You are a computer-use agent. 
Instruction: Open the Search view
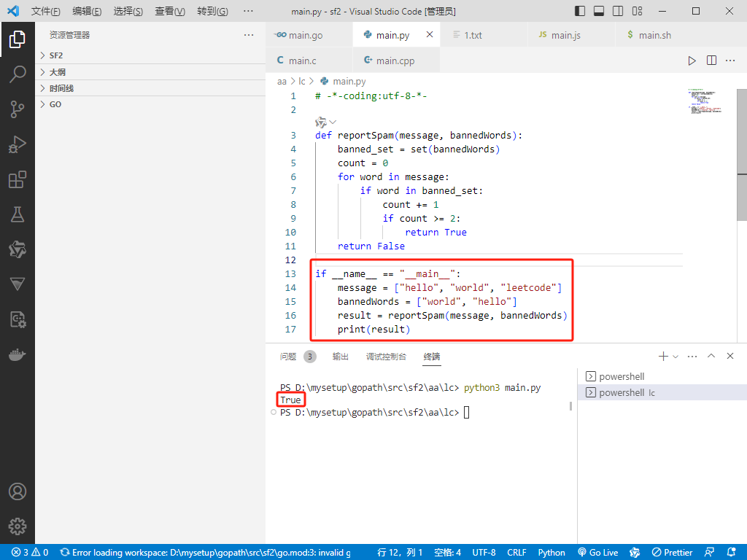click(x=18, y=74)
